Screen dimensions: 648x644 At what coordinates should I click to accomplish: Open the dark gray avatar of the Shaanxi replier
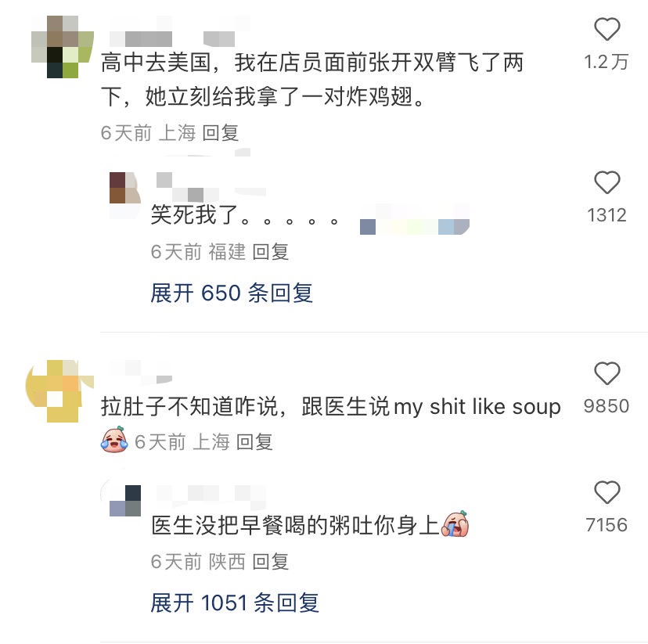(x=124, y=501)
